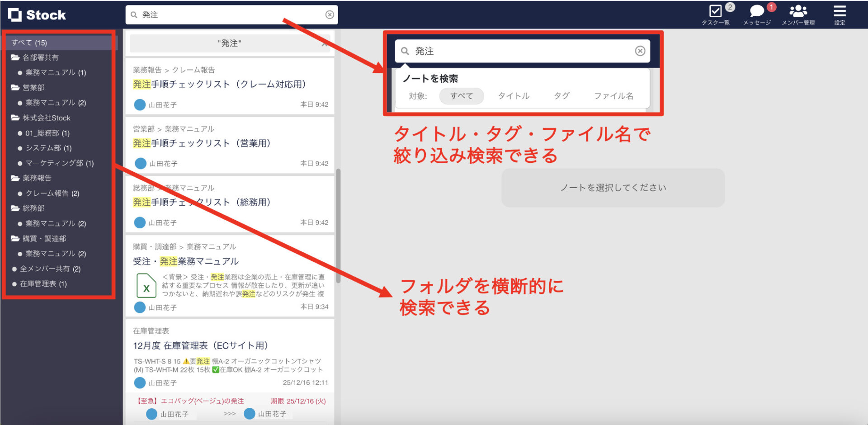Select the タイトル search filter
The height and width of the screenshot is (425, 868).
pos(513,96)
